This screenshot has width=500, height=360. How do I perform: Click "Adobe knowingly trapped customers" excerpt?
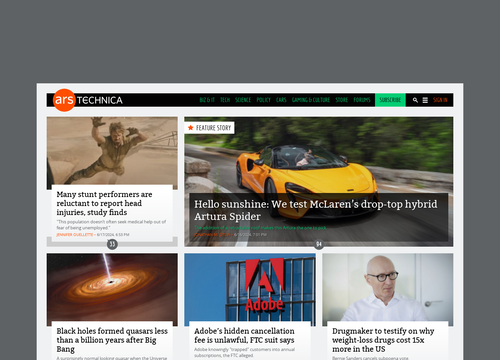pyautogui.click(x=244, y=352)
